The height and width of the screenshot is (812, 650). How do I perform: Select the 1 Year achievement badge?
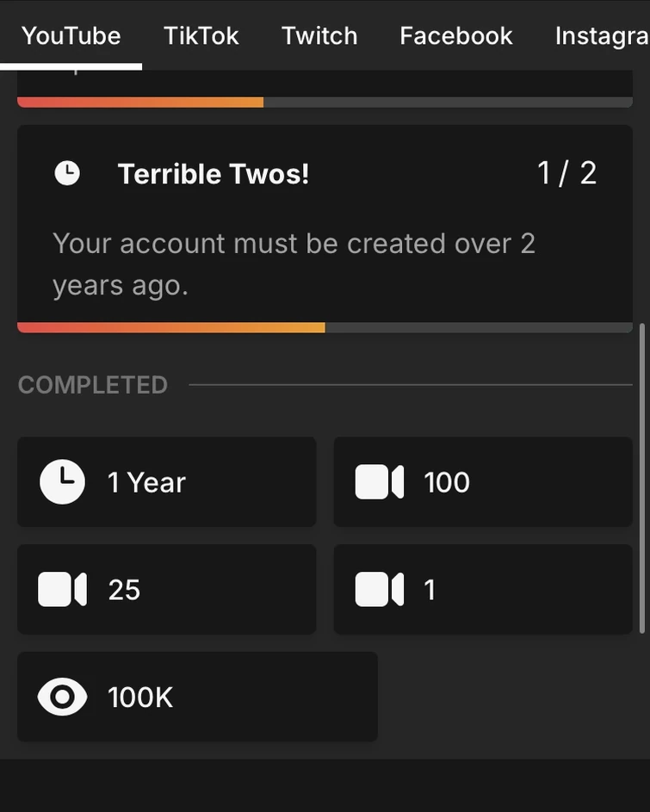[x=166, y=480]
